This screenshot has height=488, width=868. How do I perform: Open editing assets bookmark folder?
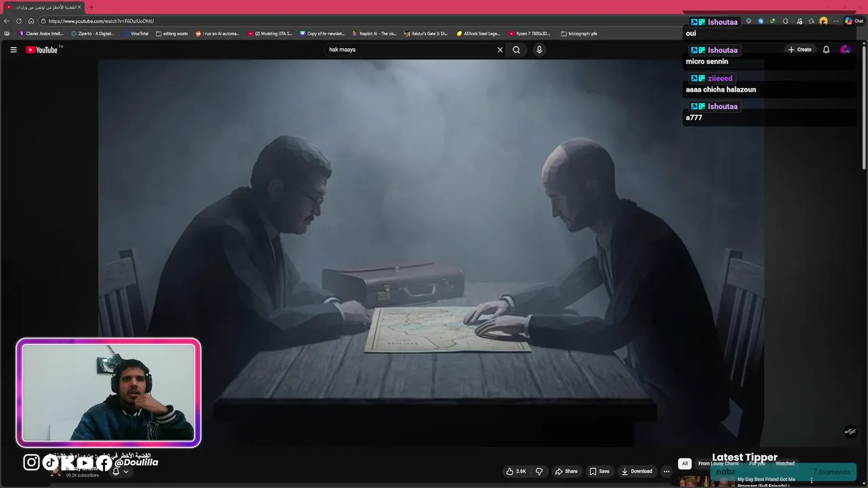coord(172,33)
